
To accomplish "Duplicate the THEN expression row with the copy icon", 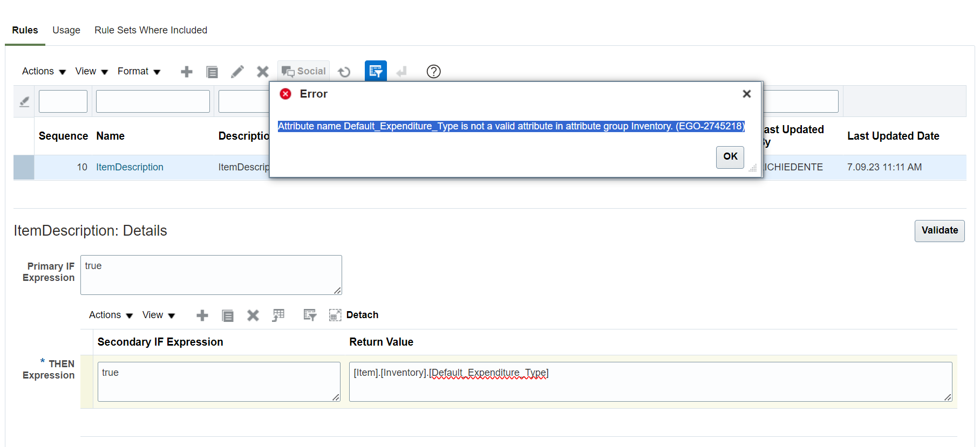I will point(228,315).
